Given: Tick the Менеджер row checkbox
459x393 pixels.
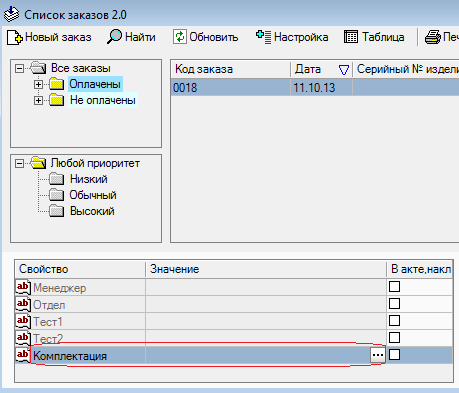Looking at the screenshot, I should point(394,287).
